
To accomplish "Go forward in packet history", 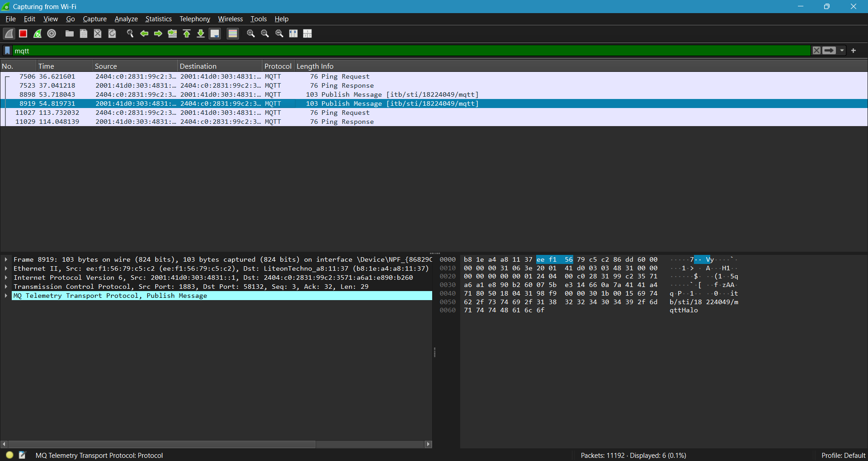I will tap(158, 33).
